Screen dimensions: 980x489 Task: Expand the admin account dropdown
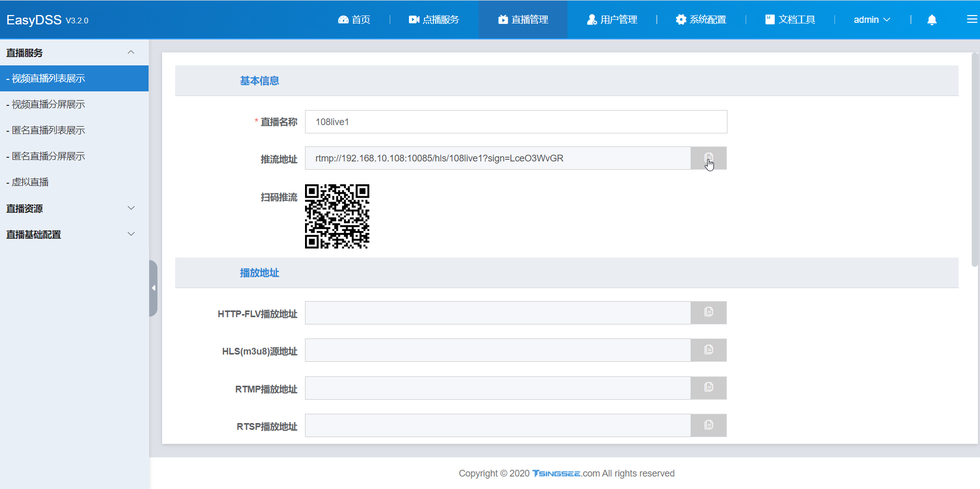click(872, 20)
